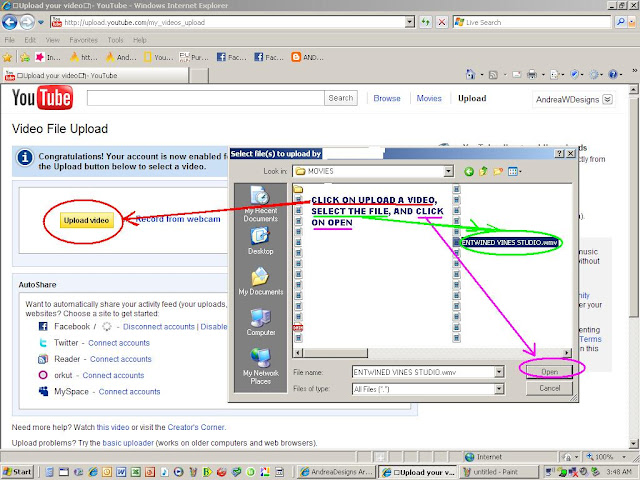Open the View Menu icon in dialog

tap(514, 171)
